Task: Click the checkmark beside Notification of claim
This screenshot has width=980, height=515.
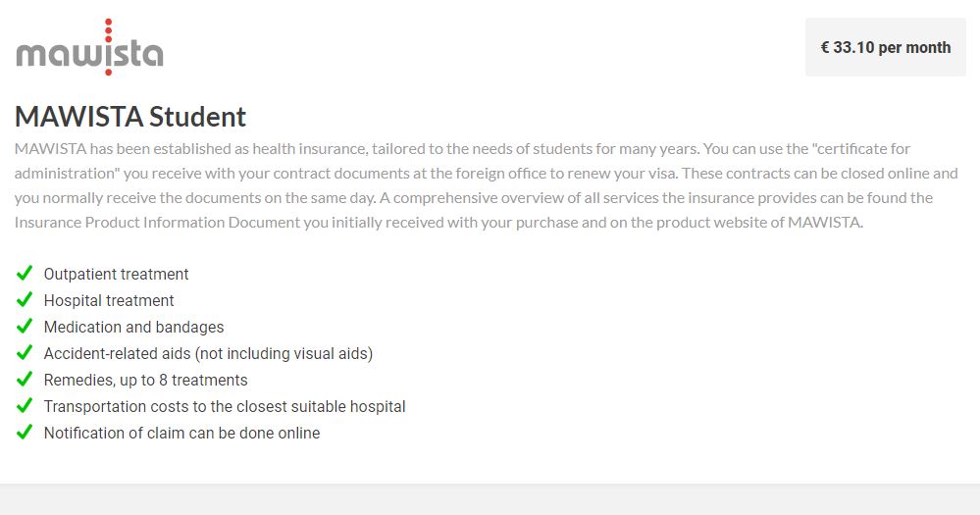Action: pyautogui.click(x=25, y=432)
